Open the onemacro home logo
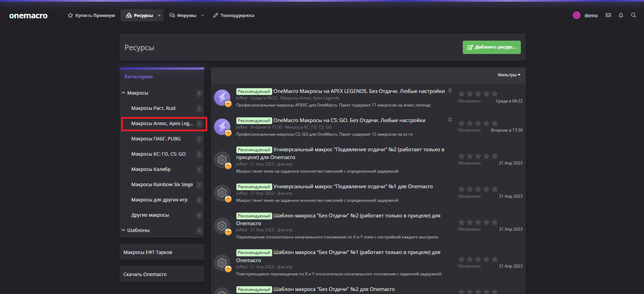The width and height of the screenshot is (644, 294). point(28,16)
